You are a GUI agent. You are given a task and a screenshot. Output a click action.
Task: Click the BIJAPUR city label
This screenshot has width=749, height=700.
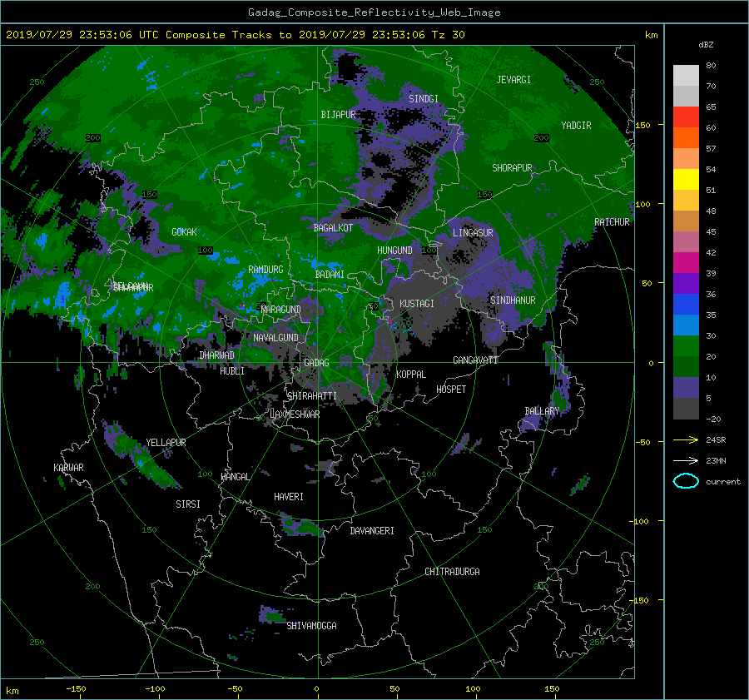coord(338,115)
